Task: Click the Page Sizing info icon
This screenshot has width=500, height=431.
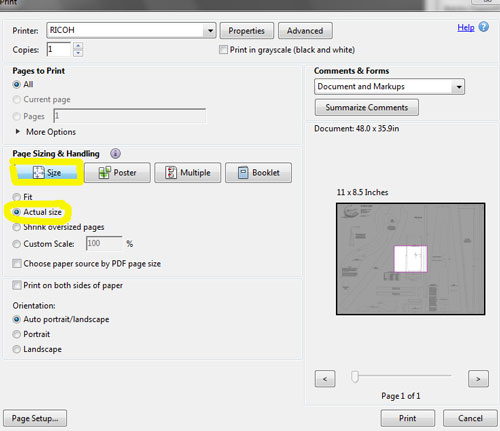Action: [115, 154]
